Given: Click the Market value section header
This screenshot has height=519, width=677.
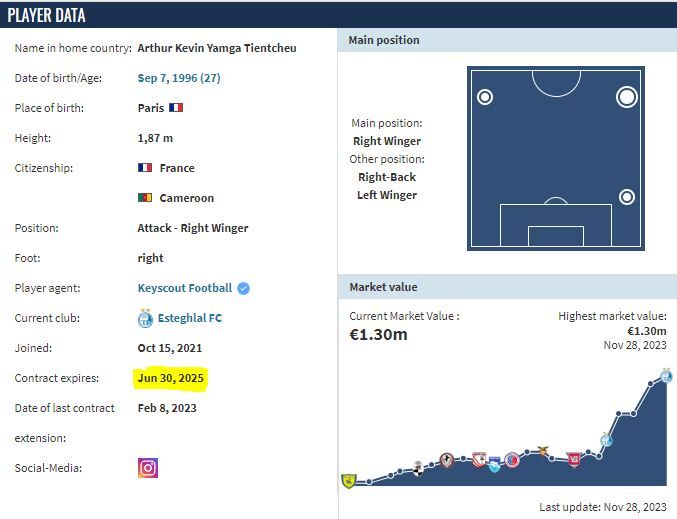Looking at the screenshot, I should click(x=383, y=287).
